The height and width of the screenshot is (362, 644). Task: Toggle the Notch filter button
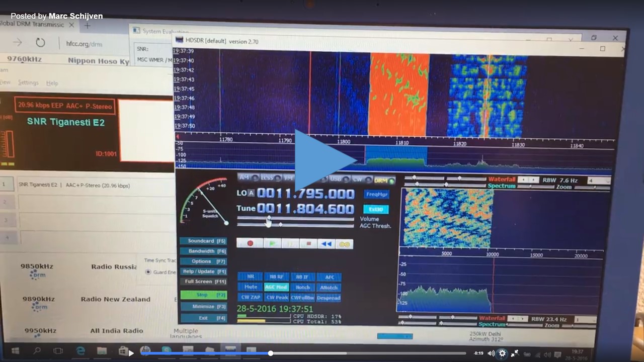302,288
